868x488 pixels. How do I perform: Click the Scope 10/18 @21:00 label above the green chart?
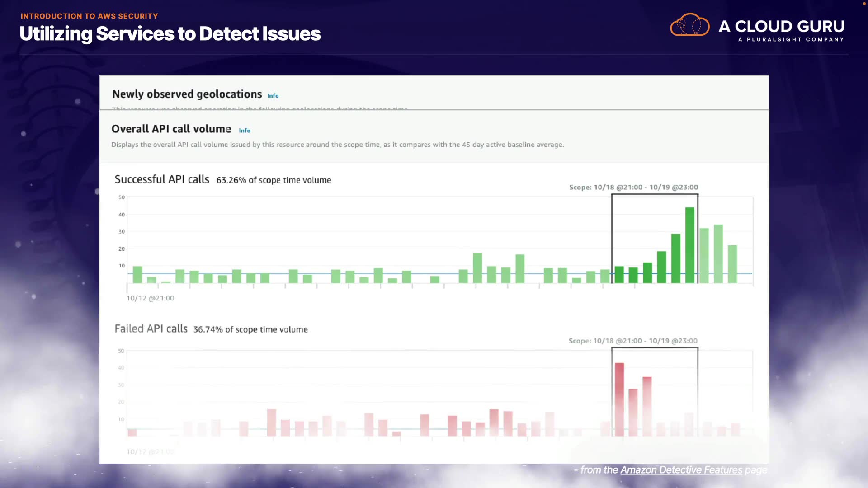(633, 187)
